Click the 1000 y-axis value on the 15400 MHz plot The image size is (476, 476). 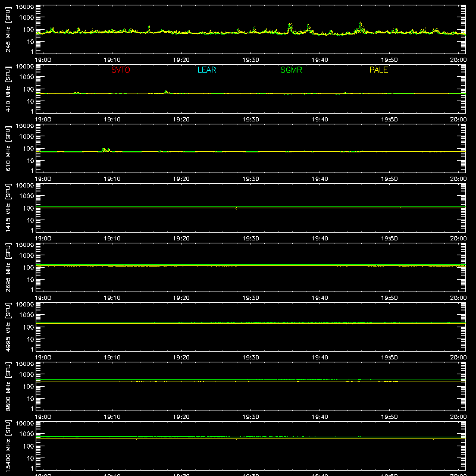(27, 434)
